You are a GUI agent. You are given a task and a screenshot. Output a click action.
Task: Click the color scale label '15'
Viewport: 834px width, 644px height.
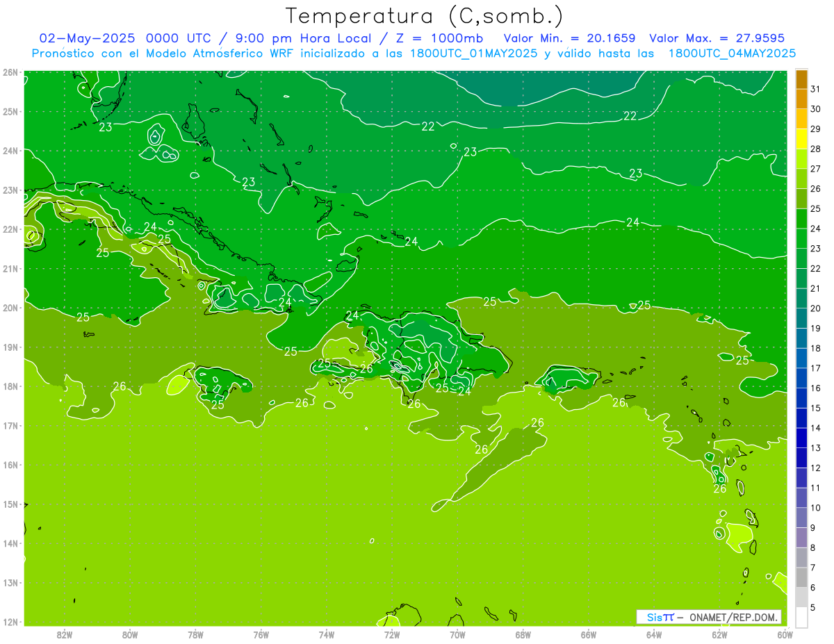click(815, 408)
